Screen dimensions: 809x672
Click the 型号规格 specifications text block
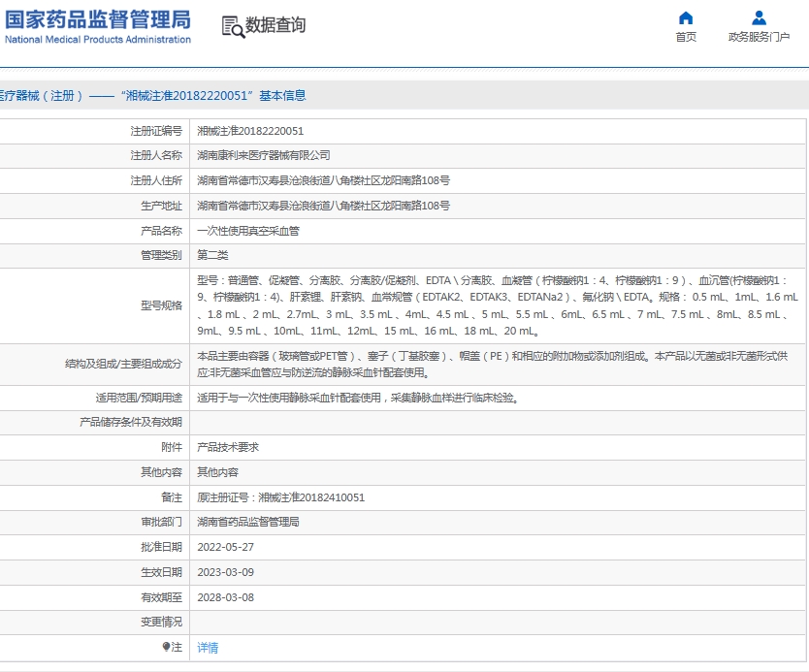(498, 305)
